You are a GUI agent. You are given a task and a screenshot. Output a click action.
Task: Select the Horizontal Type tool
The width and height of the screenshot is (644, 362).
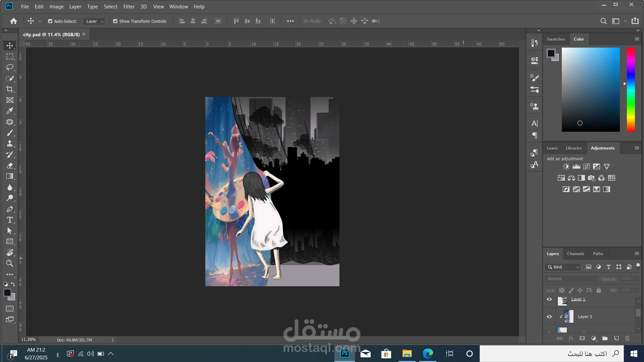coord(10,220)
